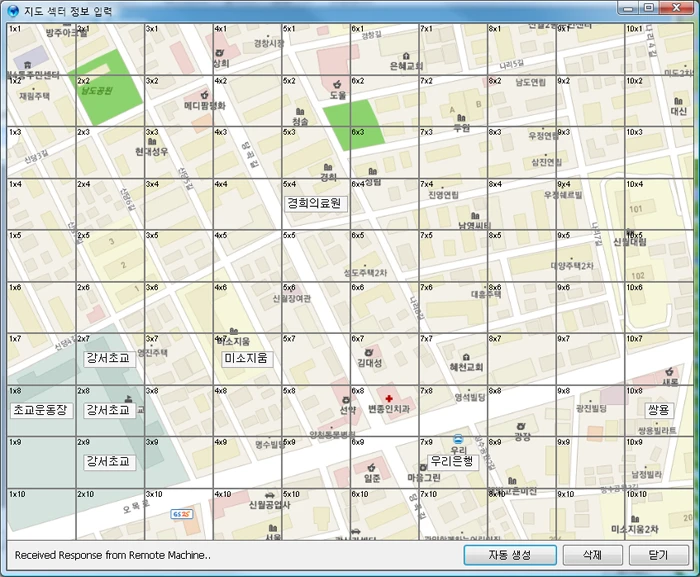The height and width of the screenshot is (577, 700).
Task: Click the 경희 building icon
Action: (328, 167)
